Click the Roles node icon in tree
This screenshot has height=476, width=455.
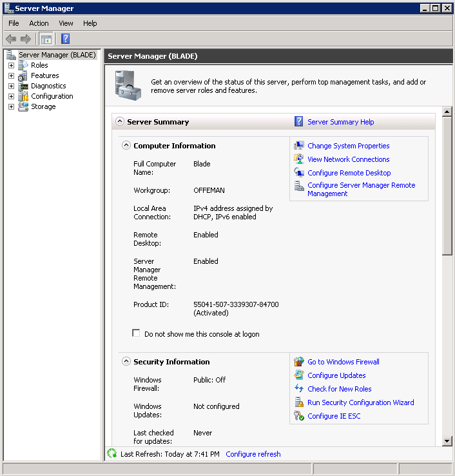pyautogui.click(x=23, y=65)
